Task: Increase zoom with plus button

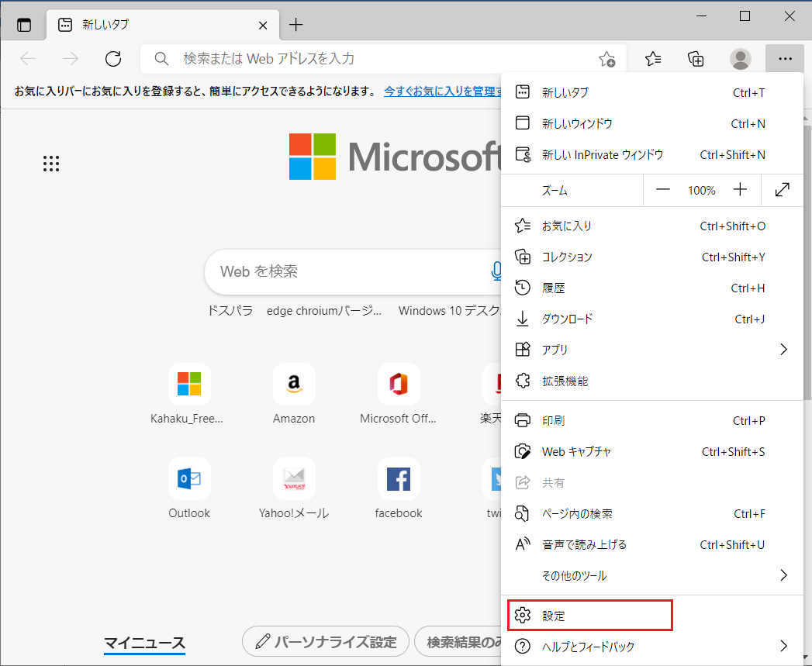Action: [x=740, y=190]
